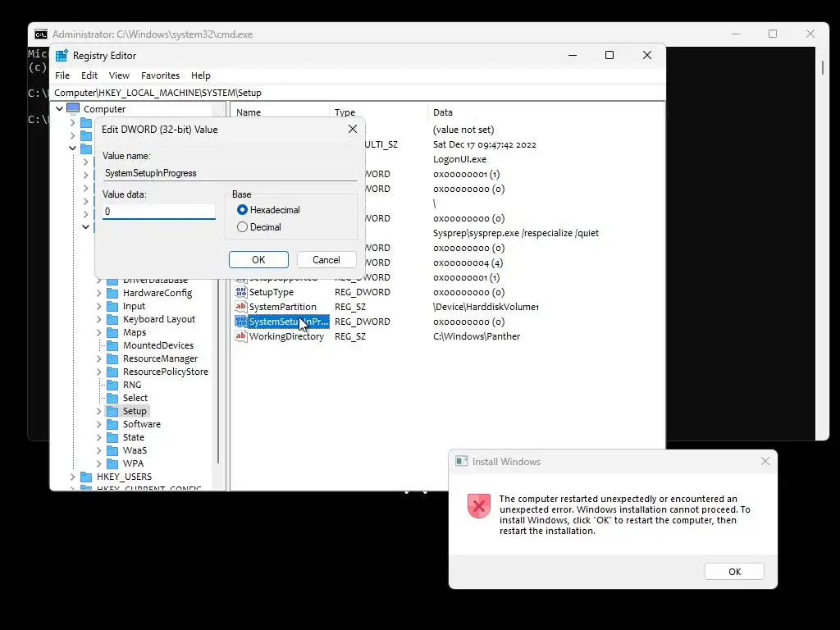The width and height of the screenshot is (840, 630).
Task: Expand the Keyboard Layout key
Action: (98, 319)
